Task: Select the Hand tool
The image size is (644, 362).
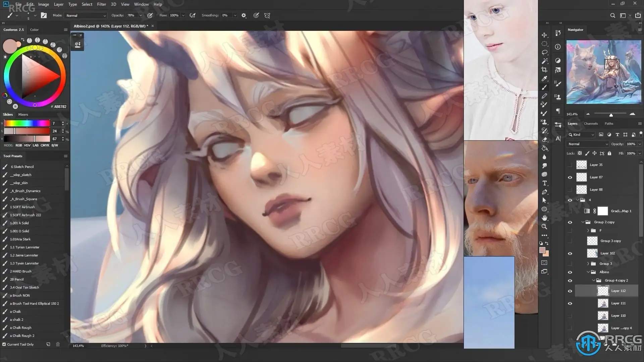Action: [x=544, y=218]
